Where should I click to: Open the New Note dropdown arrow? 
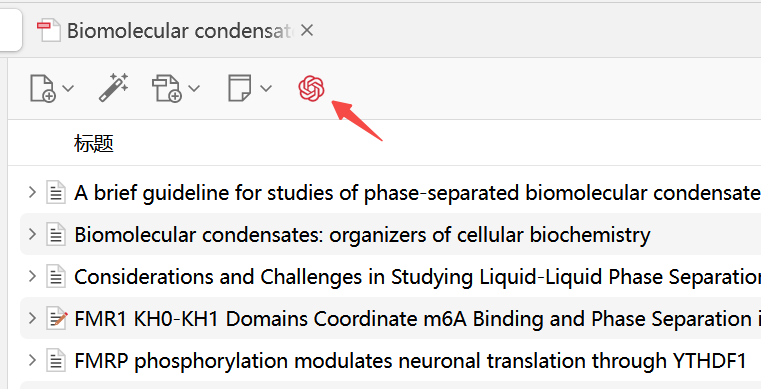coord(266,88)
